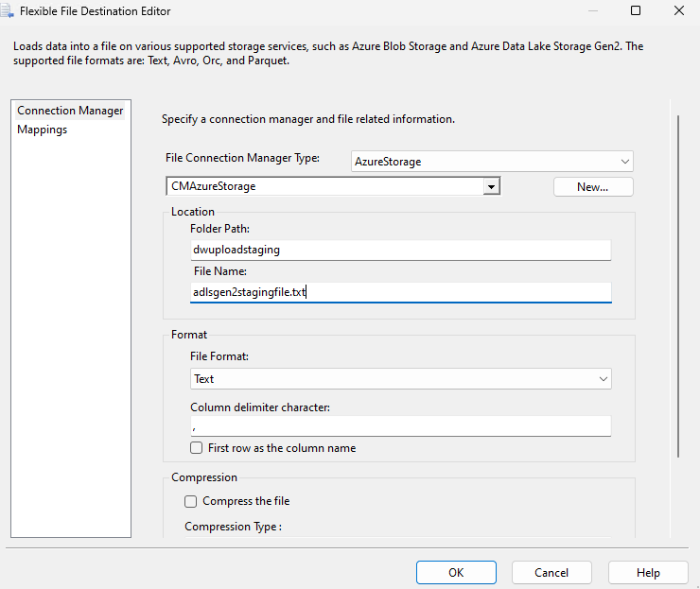Click the Location group heading
700x589 pixels.
coord(193,212)
